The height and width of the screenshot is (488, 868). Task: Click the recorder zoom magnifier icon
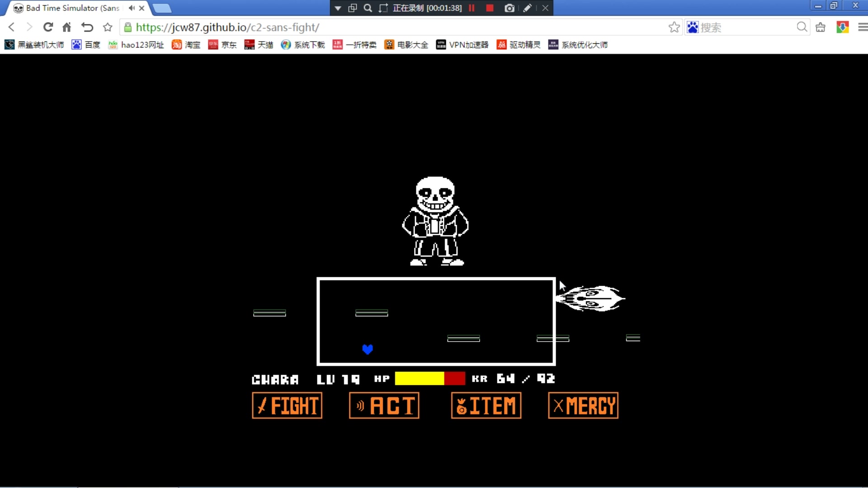[x=368, y=8]
